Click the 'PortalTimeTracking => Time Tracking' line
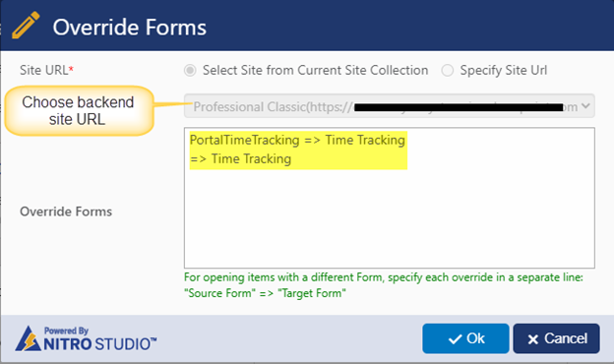The height and width of the screenshot is (364, 614). [x=297, y=140]
